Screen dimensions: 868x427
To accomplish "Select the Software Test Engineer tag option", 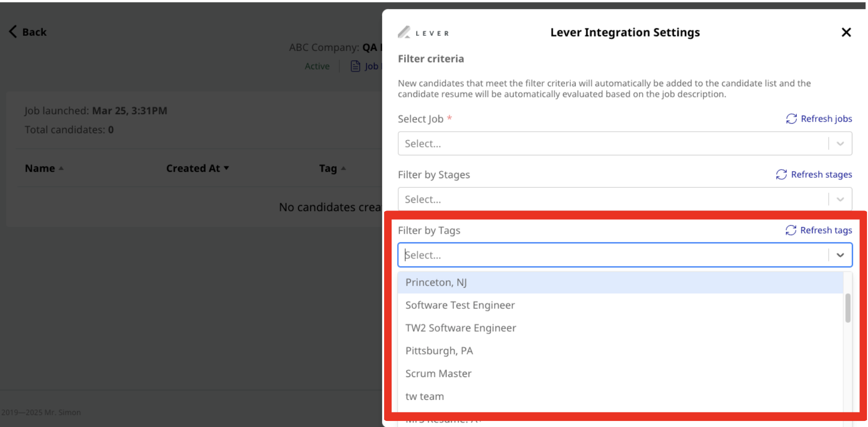I will (x=620, y=305).
